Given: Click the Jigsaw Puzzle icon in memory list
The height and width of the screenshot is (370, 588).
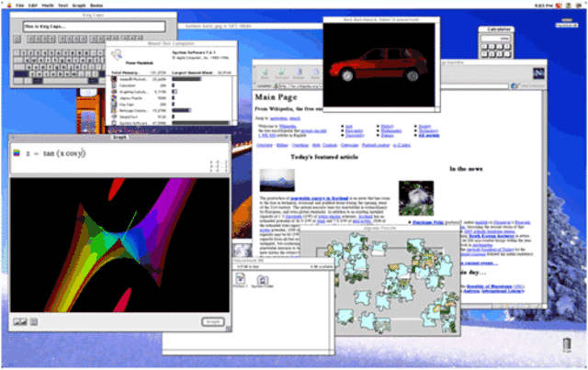Looking at the screenshot, I should [x=114, y=98].
